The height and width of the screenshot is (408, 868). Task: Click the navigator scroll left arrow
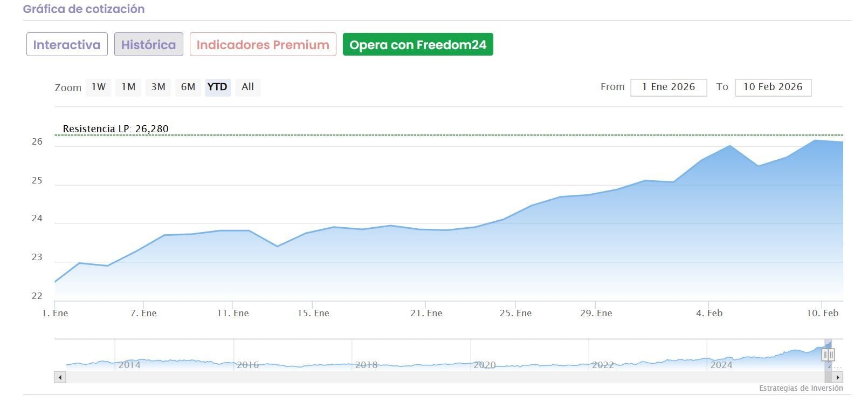60,377
